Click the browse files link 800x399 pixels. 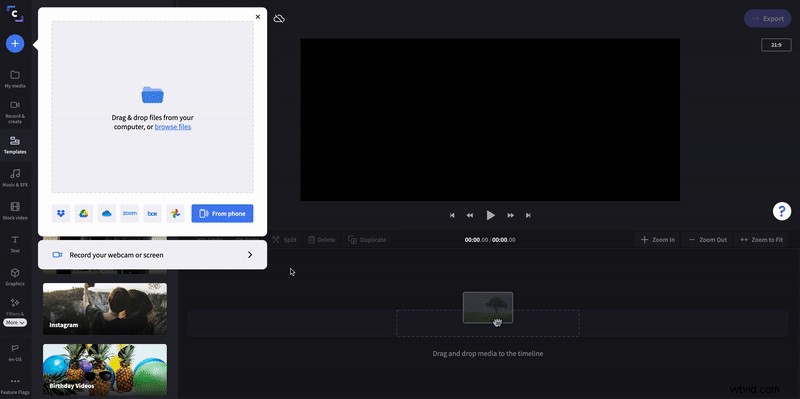(173, 127)
